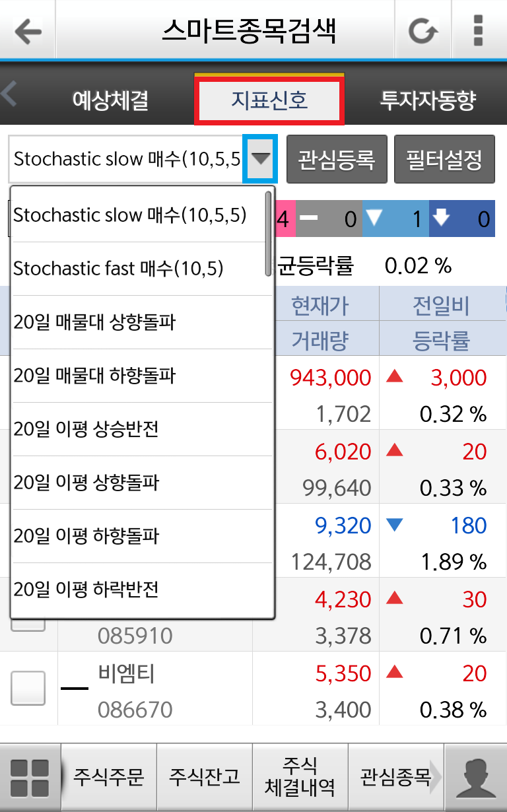Open the three-dot overflow menu

[479, 30]
